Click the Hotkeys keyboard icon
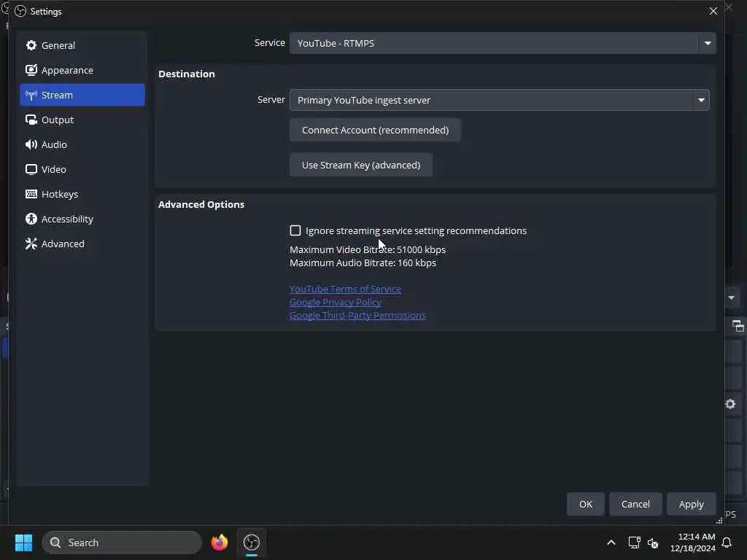This screenshot has width=747, height=560. tap(31, 194)
